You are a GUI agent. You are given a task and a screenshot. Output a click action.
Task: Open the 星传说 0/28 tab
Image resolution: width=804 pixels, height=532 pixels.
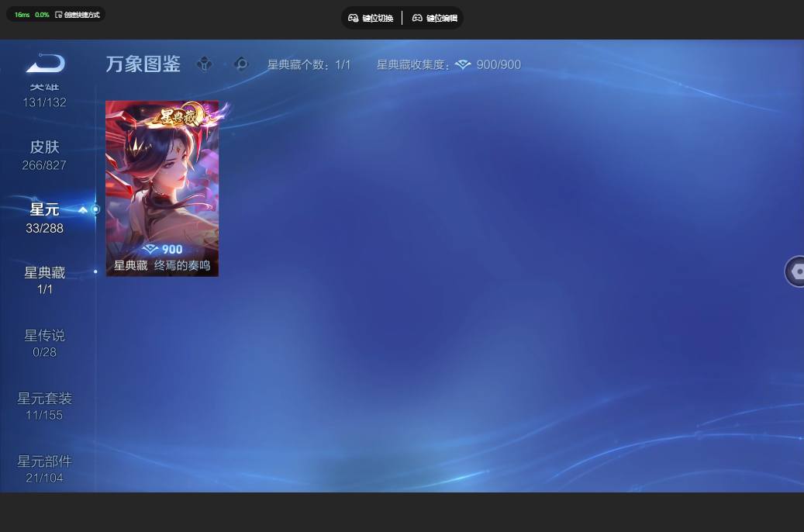45,344
